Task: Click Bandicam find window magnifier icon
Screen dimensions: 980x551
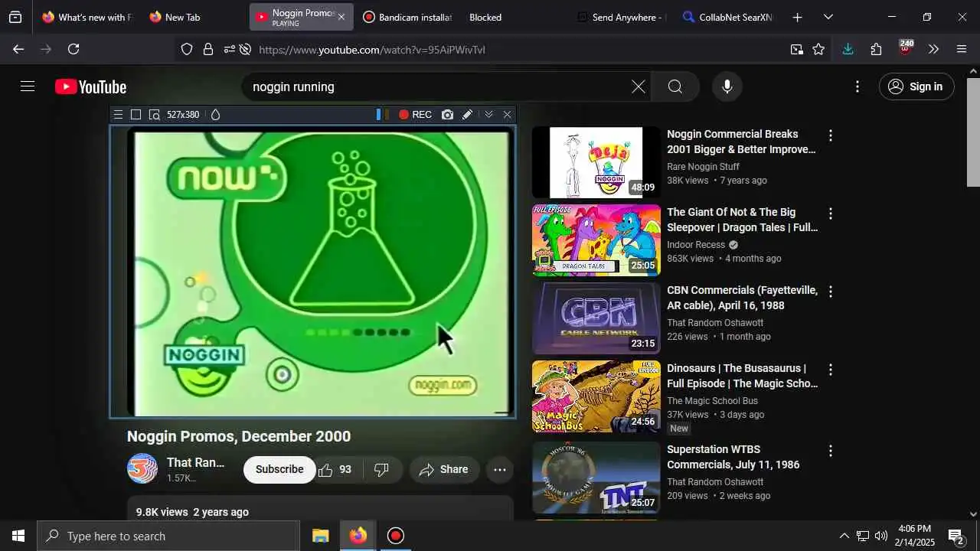Action: 154,115
